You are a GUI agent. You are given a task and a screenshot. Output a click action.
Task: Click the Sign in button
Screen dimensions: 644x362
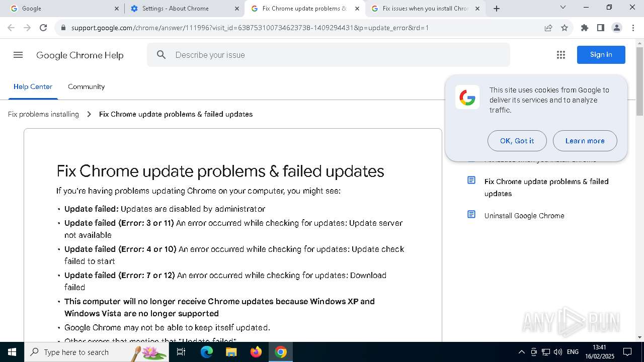tap(601, 55)
